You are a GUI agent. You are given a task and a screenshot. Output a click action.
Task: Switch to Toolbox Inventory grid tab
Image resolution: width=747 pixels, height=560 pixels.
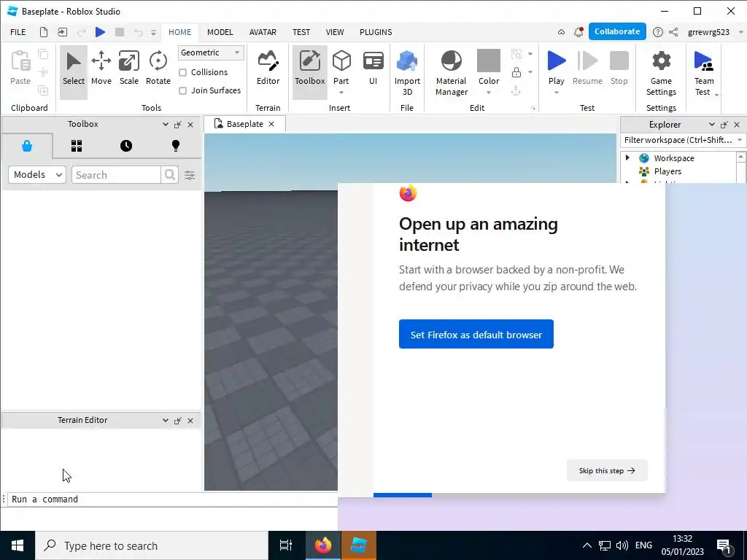click(76, 146)
